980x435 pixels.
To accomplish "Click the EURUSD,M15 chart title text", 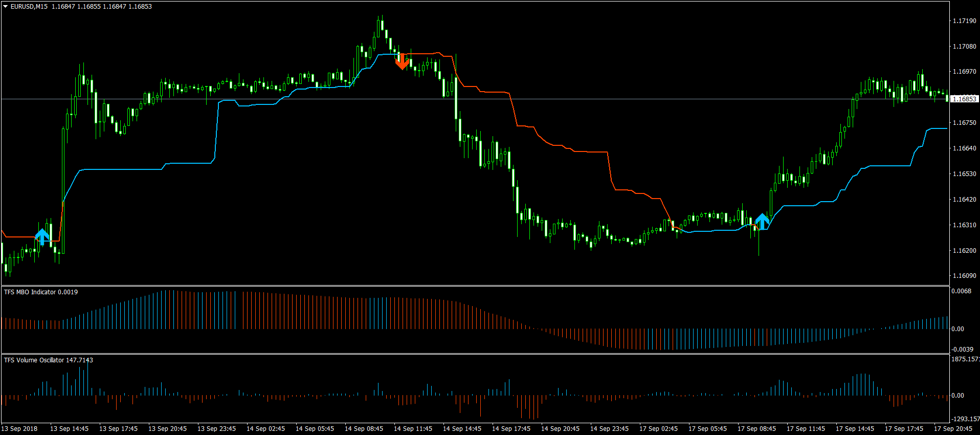I will click(29, 7).
